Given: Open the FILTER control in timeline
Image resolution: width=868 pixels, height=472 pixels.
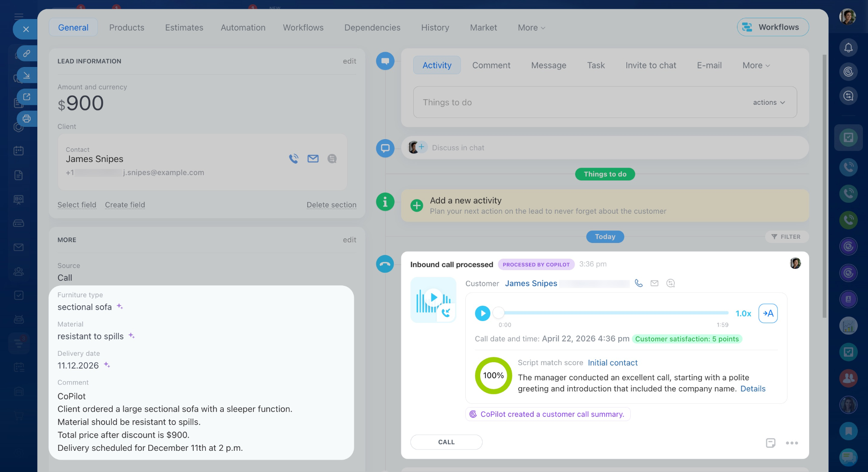Looking at the screenshot, I should (x=786, y=237).
